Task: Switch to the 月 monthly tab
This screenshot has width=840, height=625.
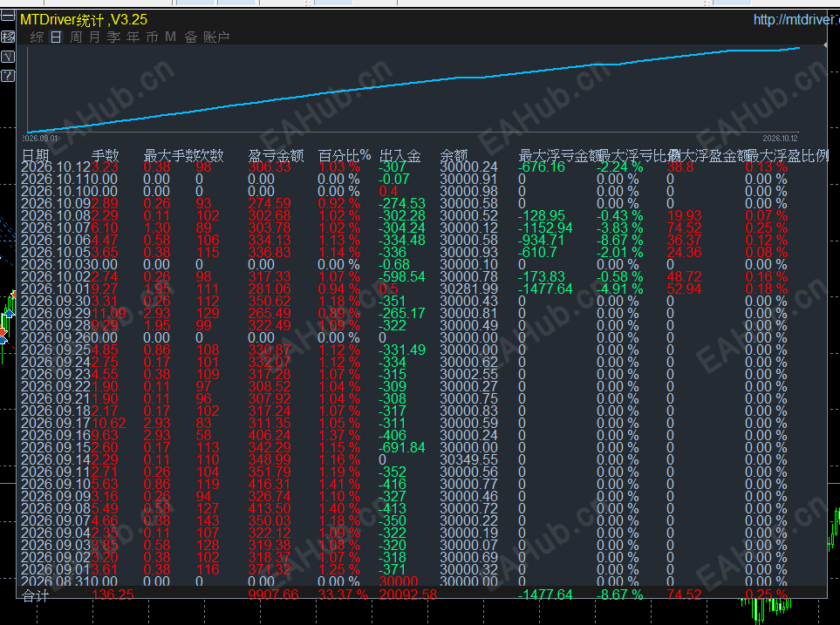Action: point(95,37)
